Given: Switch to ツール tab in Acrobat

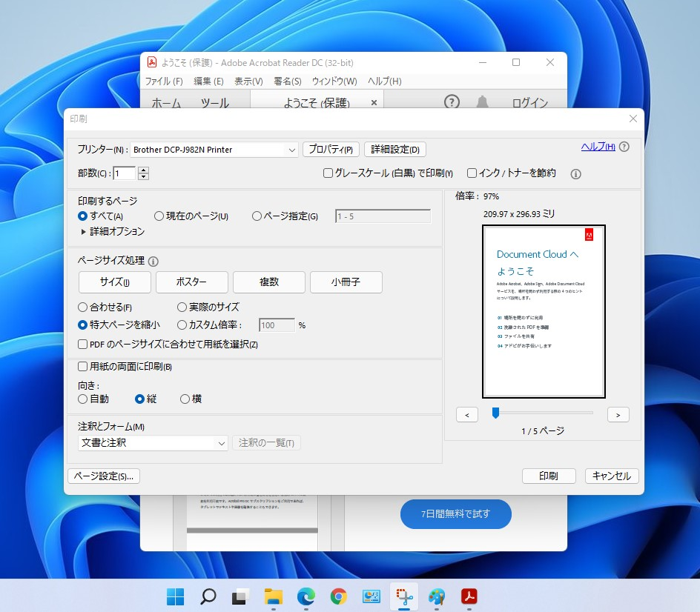Looking at the screenshot, I should (215, 104).
